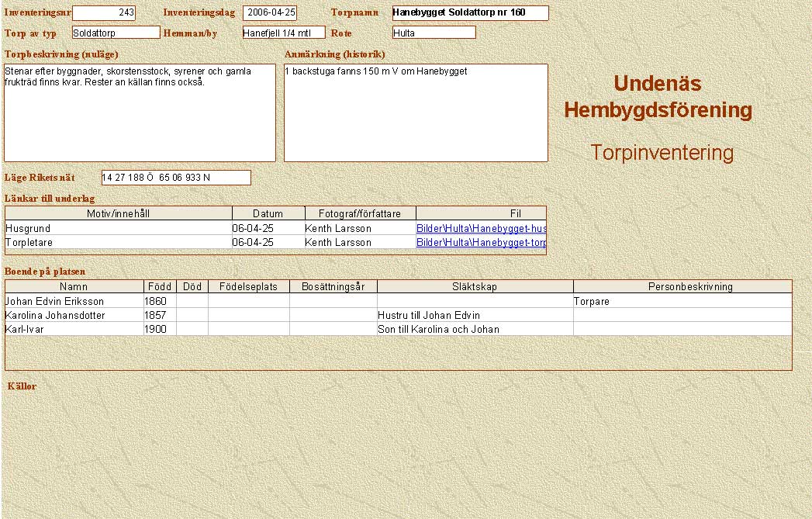
Task: Focus the Torp av typ field
Action: (116, 33)
